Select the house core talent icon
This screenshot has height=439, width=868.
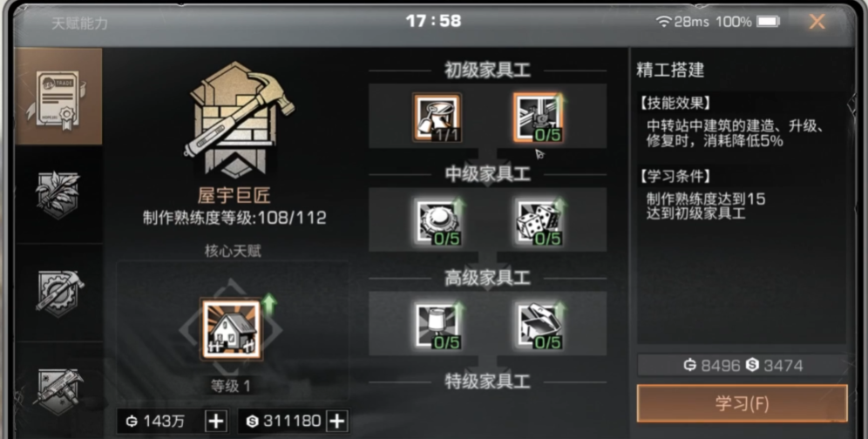tap(231, 330)
